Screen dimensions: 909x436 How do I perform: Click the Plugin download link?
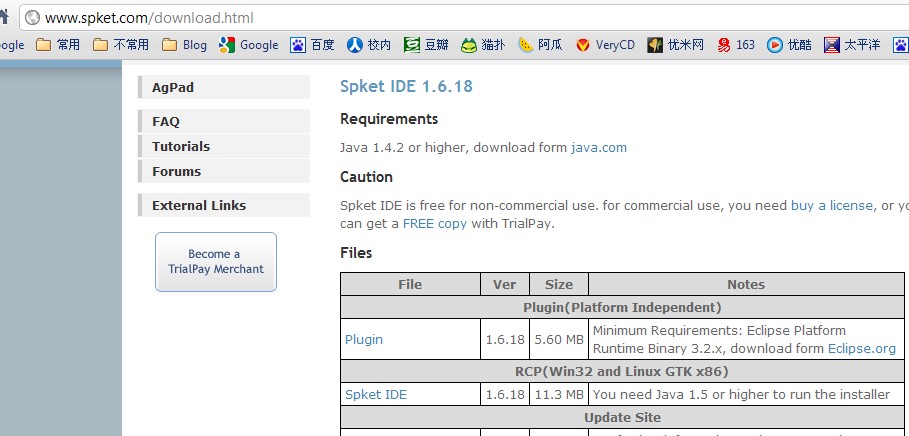pos(364,339)
